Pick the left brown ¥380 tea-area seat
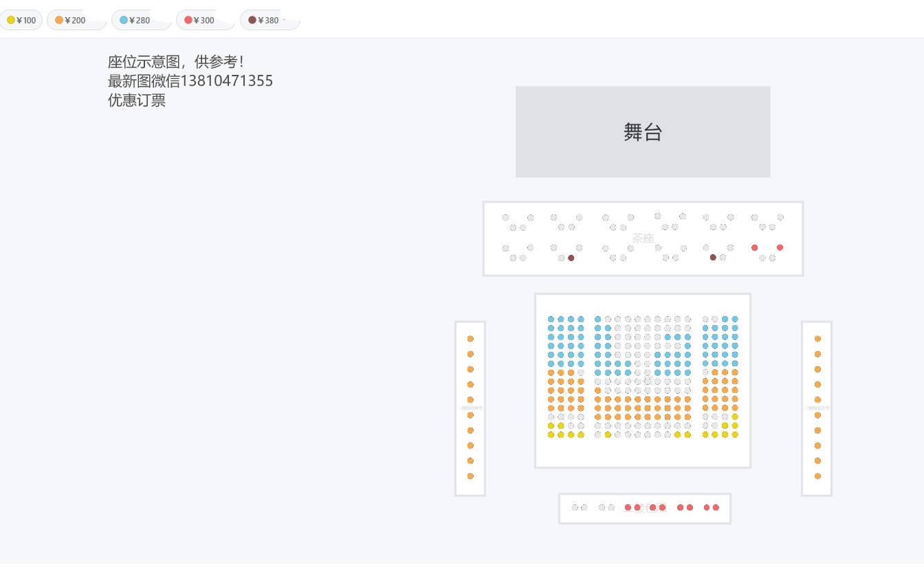This screenshot has width=924, height=573. (x=571, y=258)
